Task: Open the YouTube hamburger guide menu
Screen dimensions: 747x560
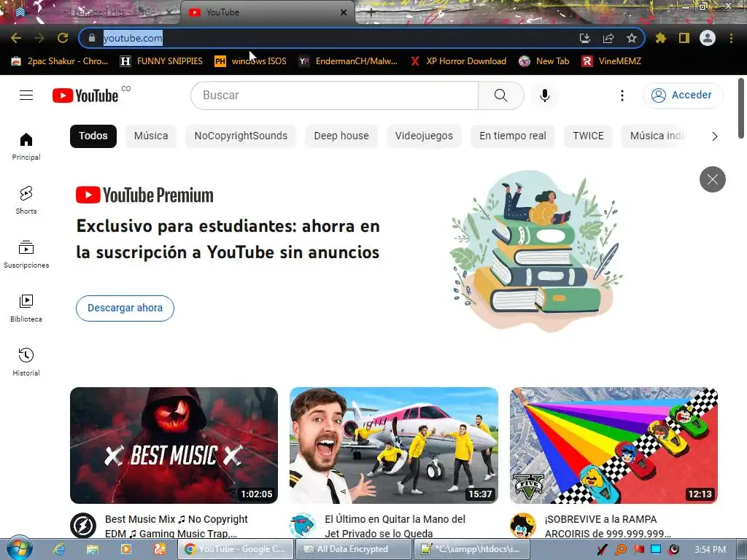Action: (26, 96)
